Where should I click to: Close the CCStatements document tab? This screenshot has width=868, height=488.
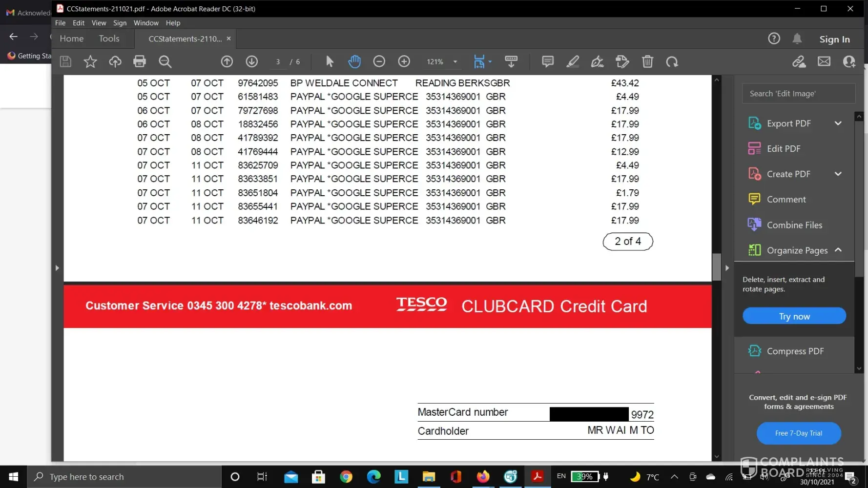[x=228, y=39]
